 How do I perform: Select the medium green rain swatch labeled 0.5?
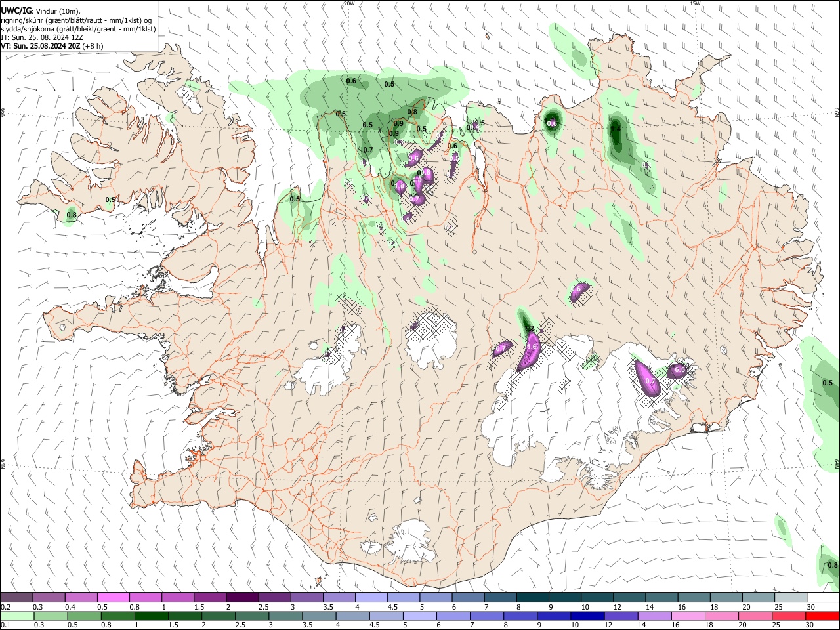coord(85,616)
